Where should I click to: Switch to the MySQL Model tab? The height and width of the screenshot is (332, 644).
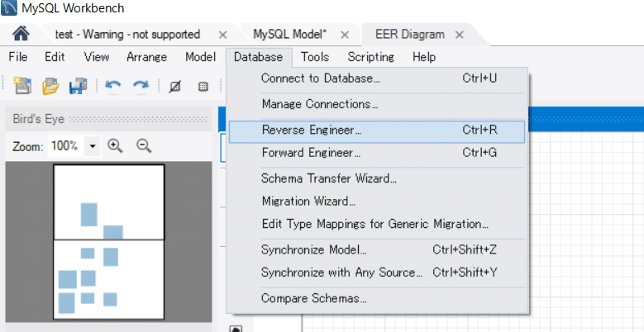290,35
